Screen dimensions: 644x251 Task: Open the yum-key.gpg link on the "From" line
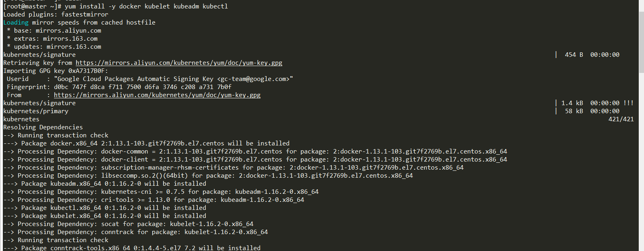click(x=157, y=95)
